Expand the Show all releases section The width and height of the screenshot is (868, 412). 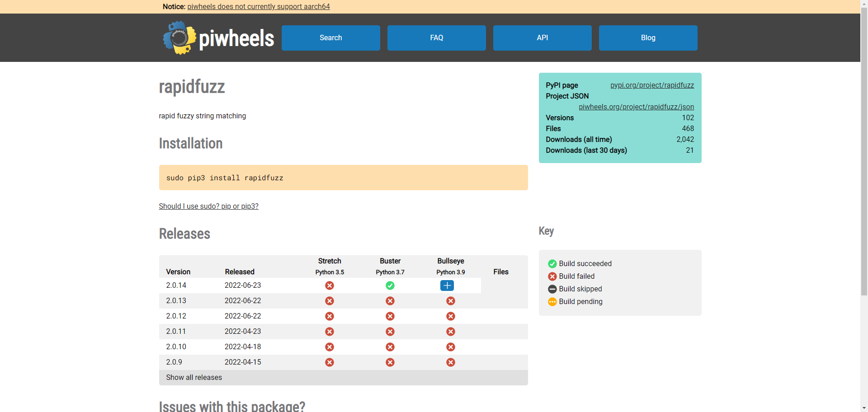[x=194, y=377]
